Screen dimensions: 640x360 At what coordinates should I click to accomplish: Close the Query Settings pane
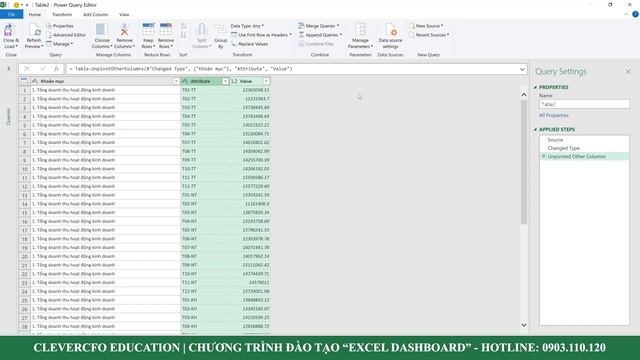click(x=628, y=71)
